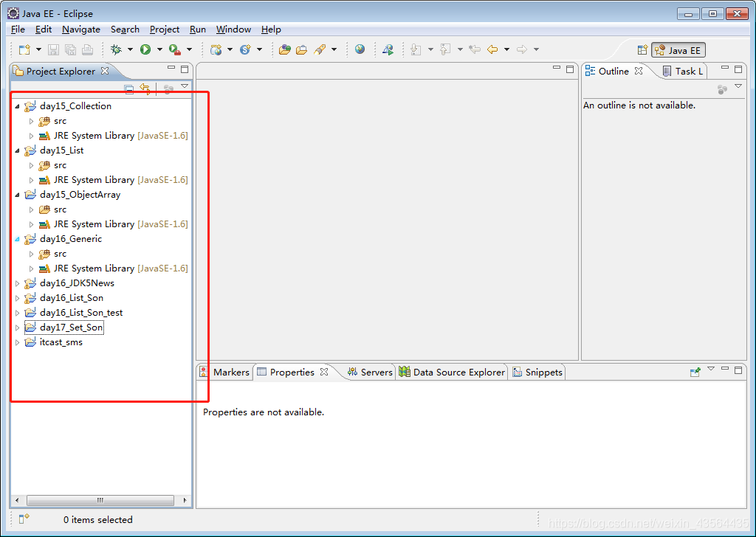Click the Search flashlight icon

click(320, 49)
